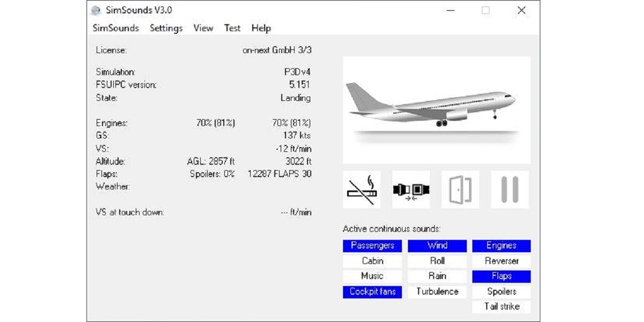
Task: Toggle the Flaps sound off
Action: 501,276
